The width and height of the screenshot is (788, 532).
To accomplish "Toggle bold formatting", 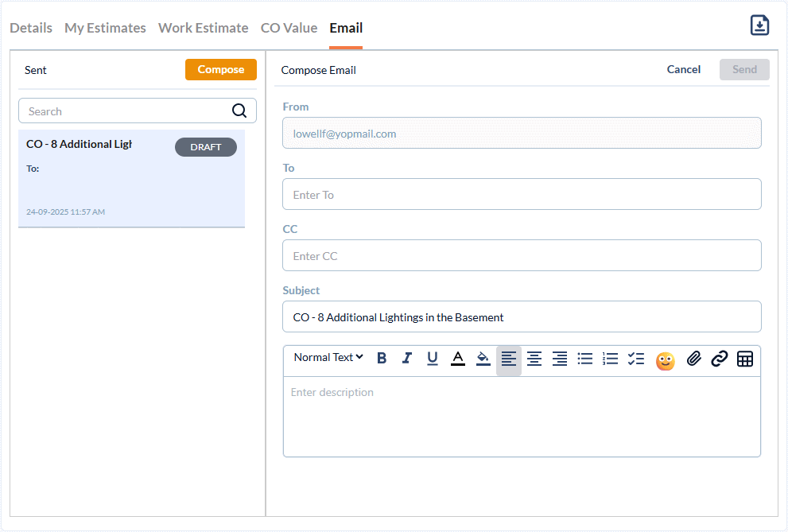I will click(382, 358).
